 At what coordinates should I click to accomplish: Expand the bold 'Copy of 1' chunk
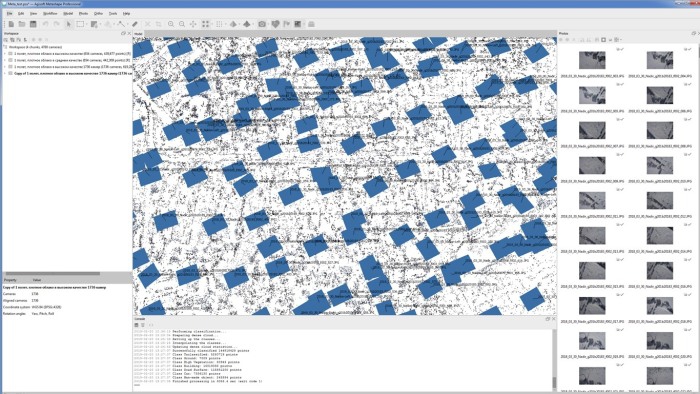(5, 73)
